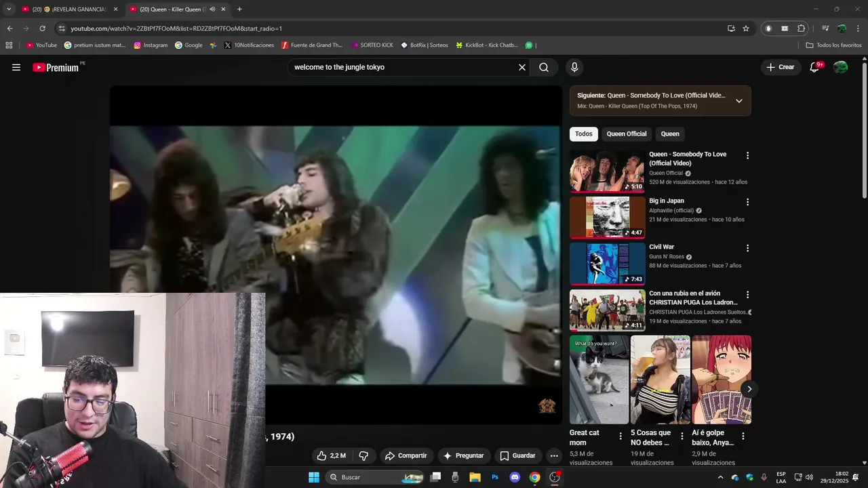This screenshot has width=868, height=488.
Task: Select the Queen filter chip
Action: click(x=670, y=134)
